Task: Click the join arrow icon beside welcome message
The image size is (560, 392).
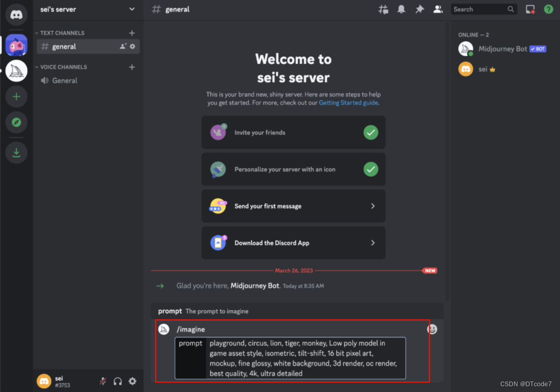Action: click(x=160, y=286)
